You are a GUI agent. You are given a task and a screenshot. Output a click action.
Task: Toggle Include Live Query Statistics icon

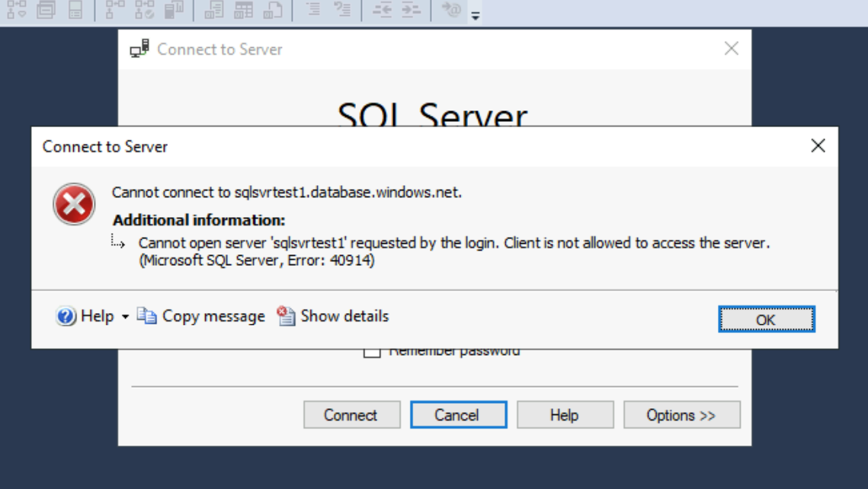pos(144,9)
